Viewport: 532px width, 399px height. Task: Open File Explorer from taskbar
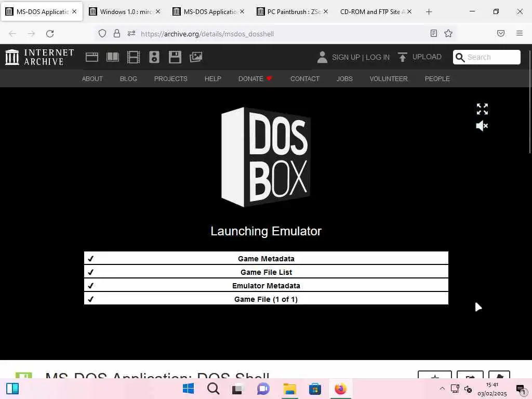(x=290, y=389)
